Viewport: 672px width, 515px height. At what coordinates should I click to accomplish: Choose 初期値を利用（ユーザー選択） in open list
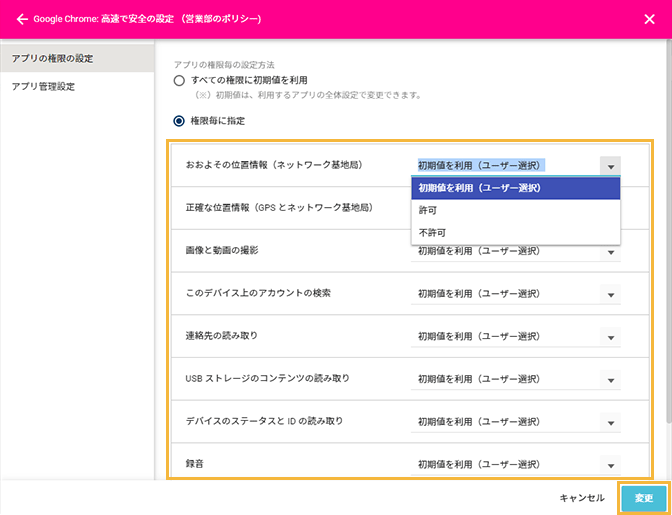[x=516, y=188]
